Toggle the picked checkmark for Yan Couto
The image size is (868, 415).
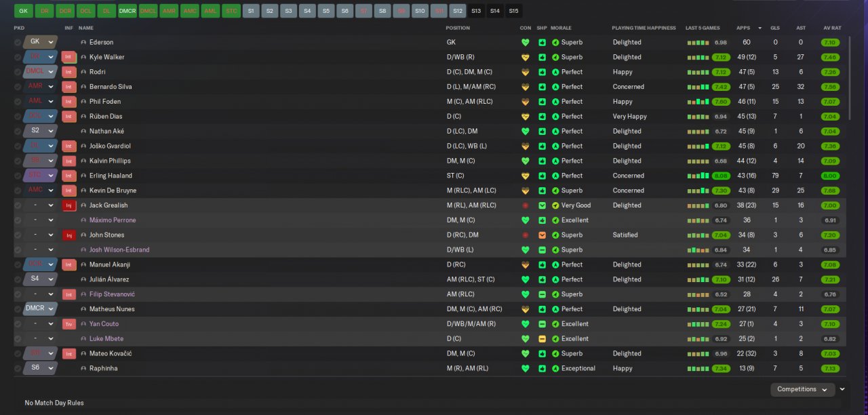(18, 324)
